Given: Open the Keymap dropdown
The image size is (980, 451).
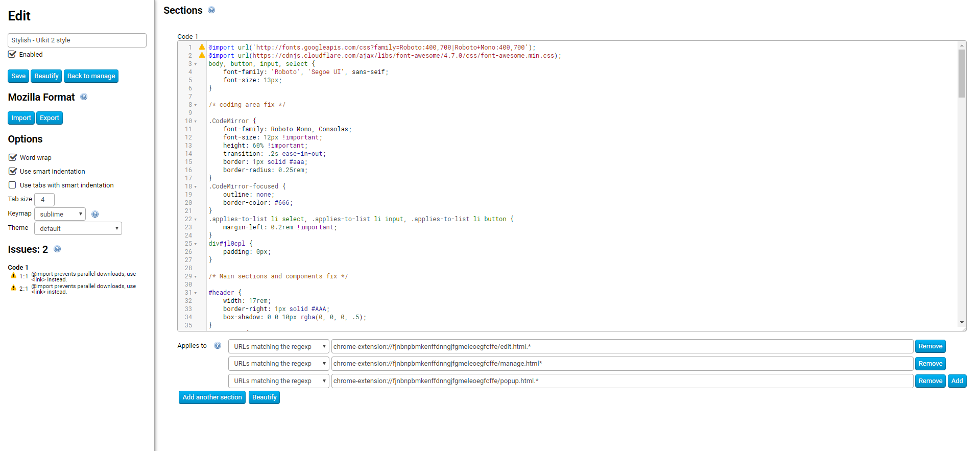Looking at the screenshot, I should coord(60,214).
